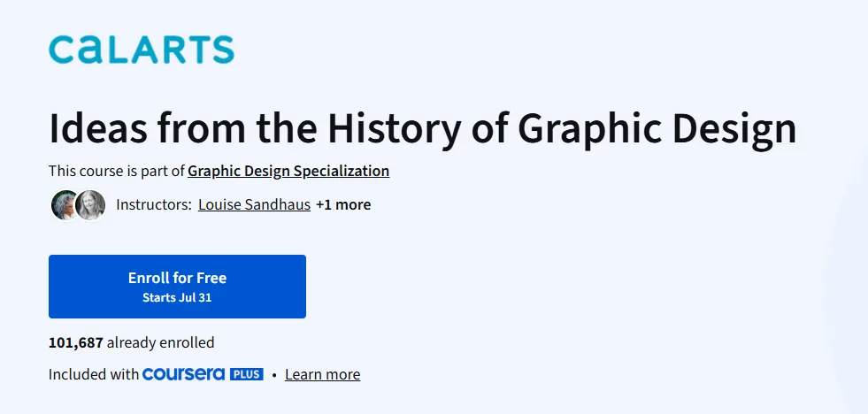Image resolution: width=868 pixels, height=414 pixels.
Task: Click the Instructors label text
Action: pyautogui.click(x=154, y=204)
